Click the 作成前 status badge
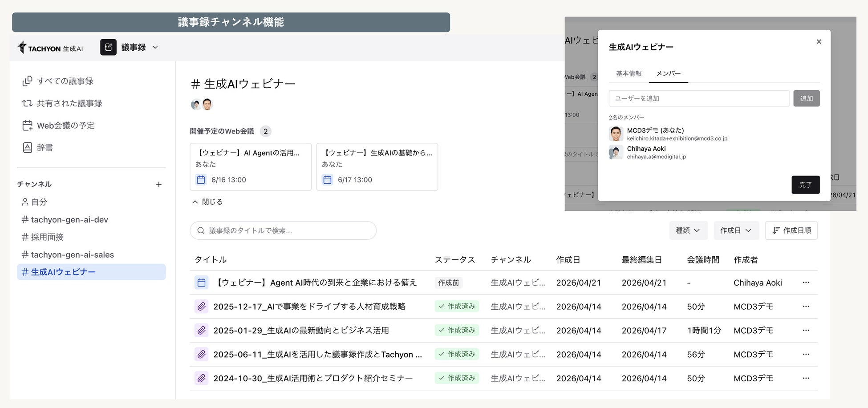The image size is (868, 408). click(x=449, y=283)
